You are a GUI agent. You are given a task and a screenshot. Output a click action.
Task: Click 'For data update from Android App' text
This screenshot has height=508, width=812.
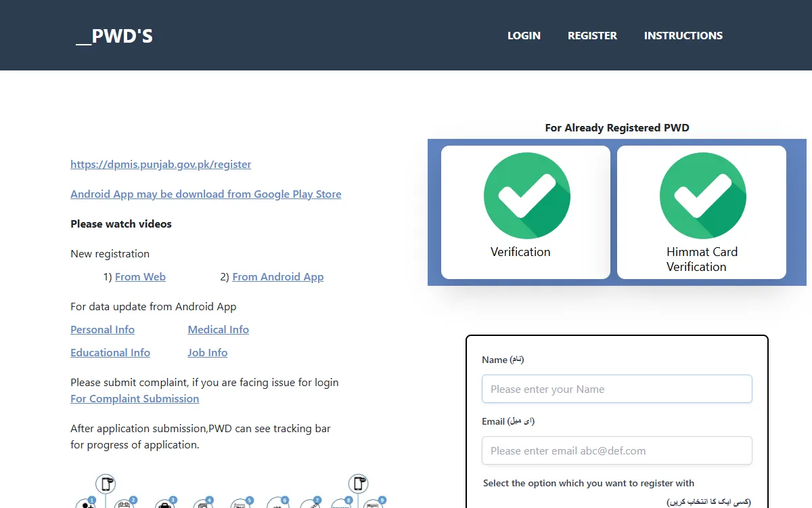coord(154,306)
